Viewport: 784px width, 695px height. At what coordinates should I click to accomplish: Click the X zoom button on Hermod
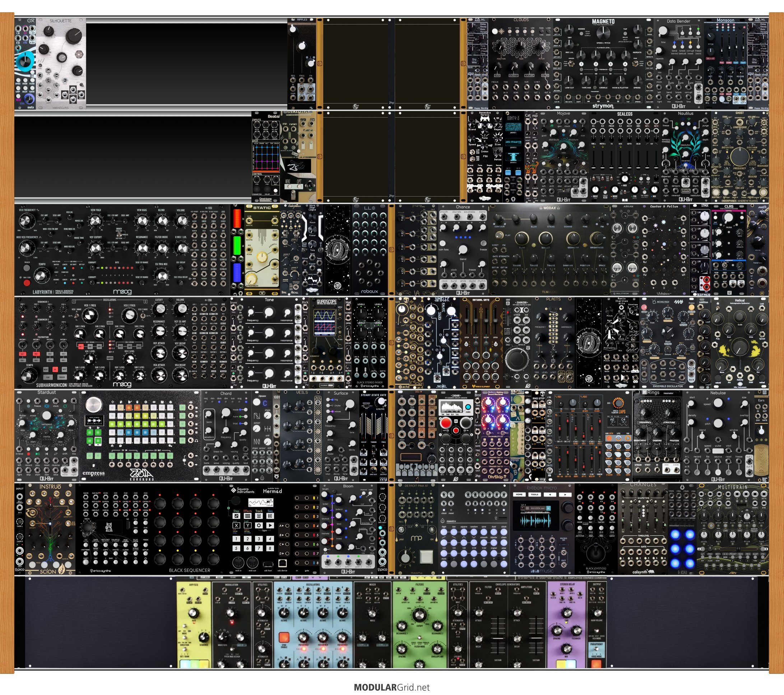point(236,525)
